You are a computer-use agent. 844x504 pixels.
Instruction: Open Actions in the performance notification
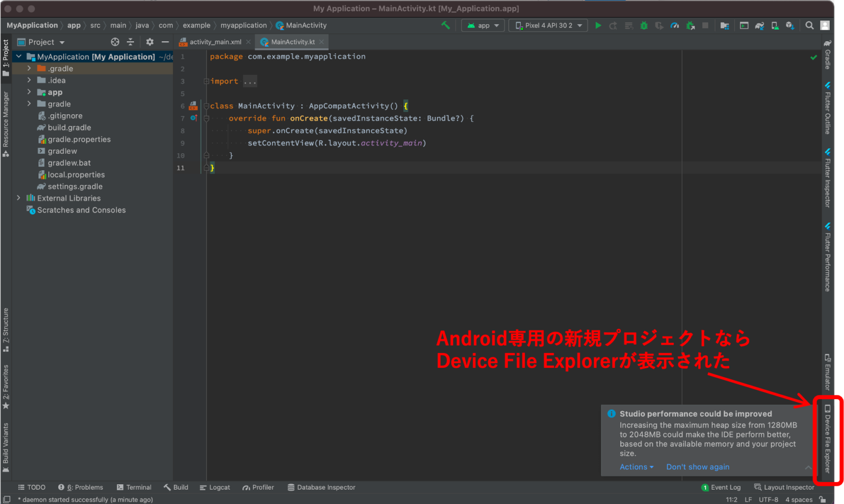click(x=636, y=467)
